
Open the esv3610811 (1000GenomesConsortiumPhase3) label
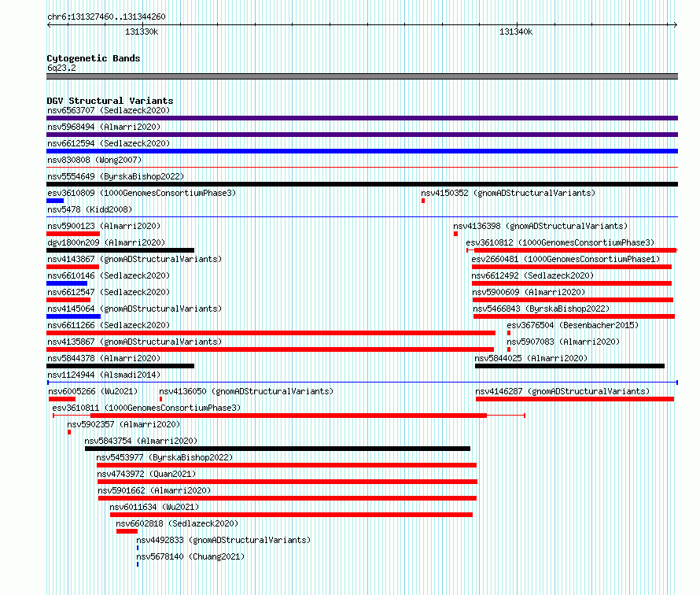[x=146, y=408]
